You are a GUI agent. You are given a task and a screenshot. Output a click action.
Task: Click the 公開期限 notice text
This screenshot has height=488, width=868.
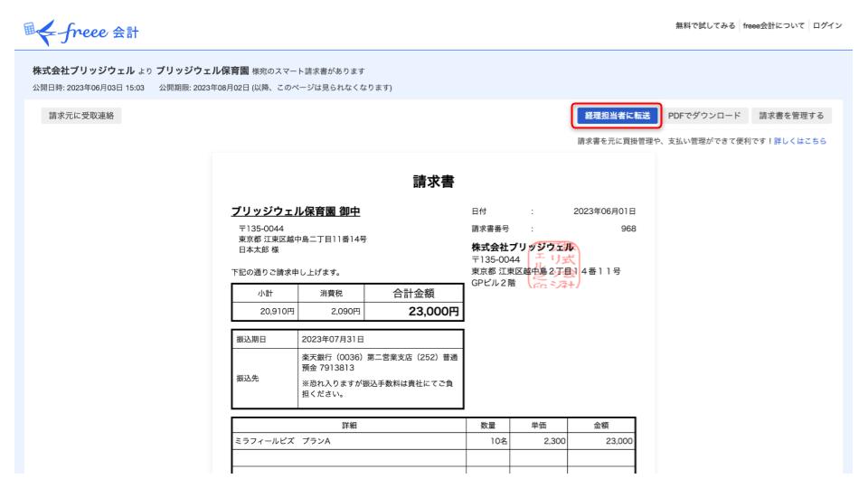(275, 88)
